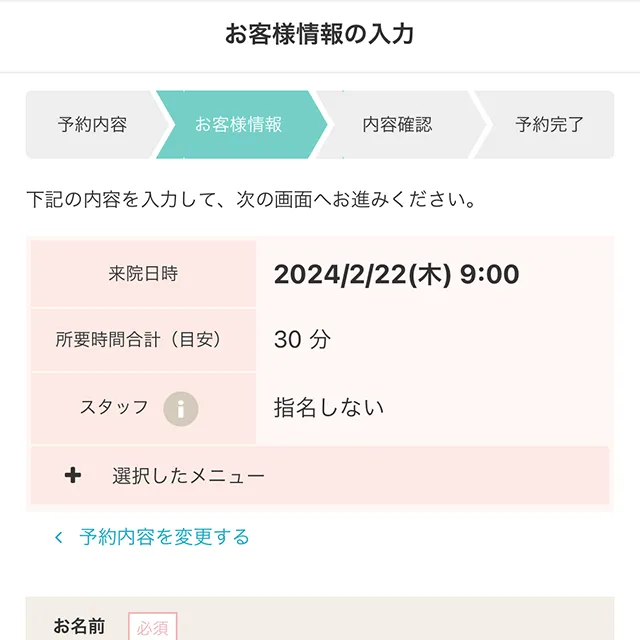Click the 所要時間合計（目安） label
Image resolution: width=640 pixels, height=640 pixels.
point(139,340)
